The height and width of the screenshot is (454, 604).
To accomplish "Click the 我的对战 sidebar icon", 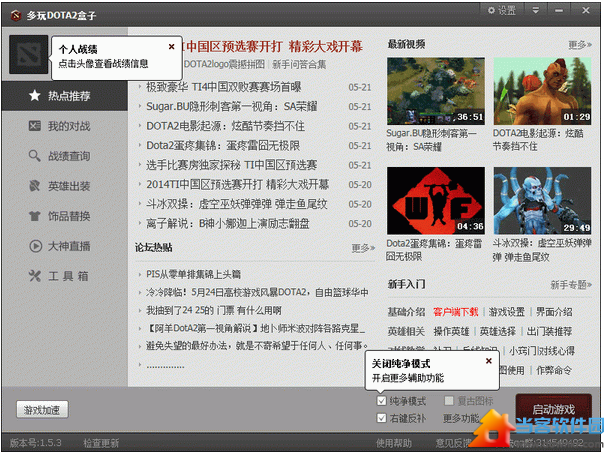I will 35,126.
